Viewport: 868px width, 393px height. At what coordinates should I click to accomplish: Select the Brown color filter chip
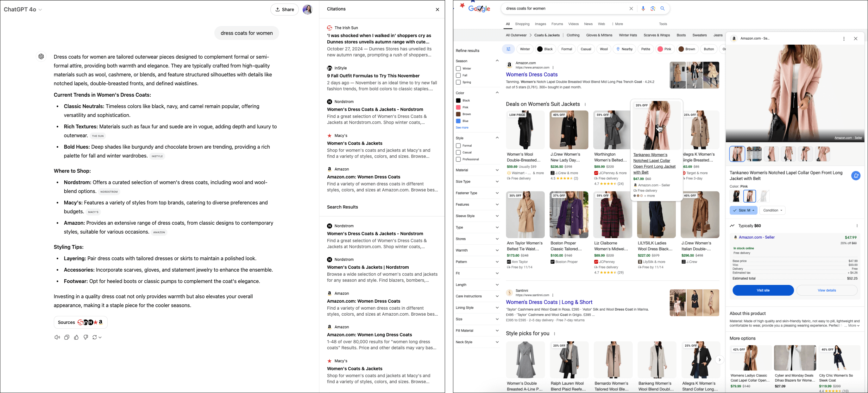coord(687,49)
